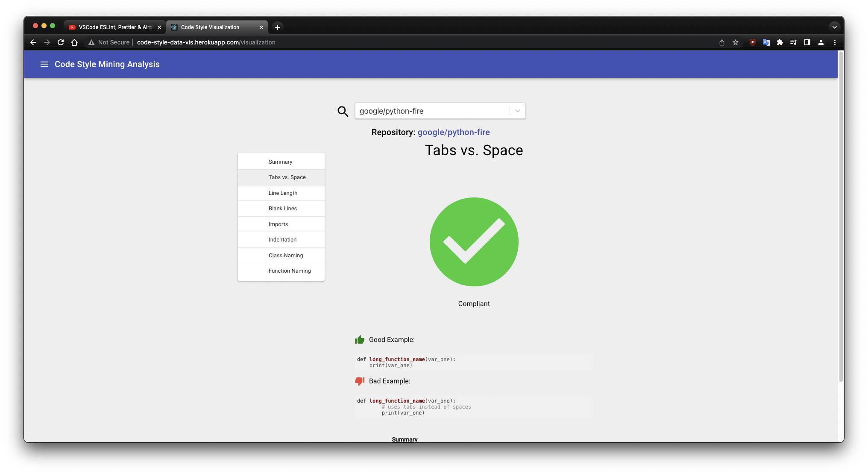Click the browser share icon
Viewport: 868px width, 474px height.
[721, 42]
